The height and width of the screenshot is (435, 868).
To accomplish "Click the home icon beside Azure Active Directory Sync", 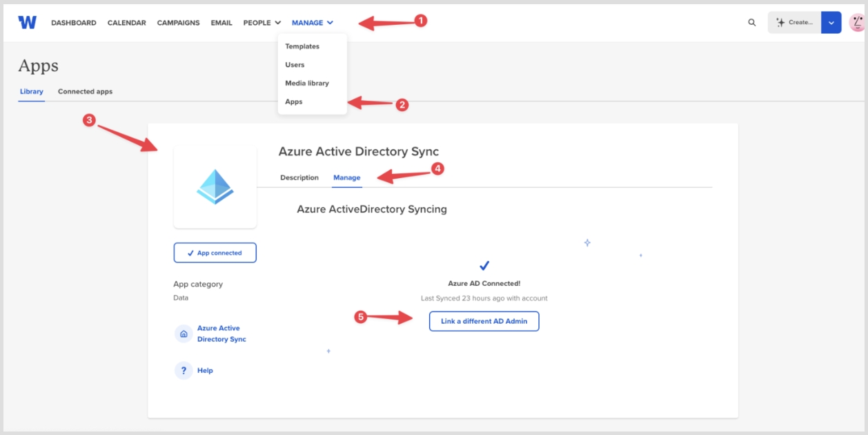I will pos(184,333).
